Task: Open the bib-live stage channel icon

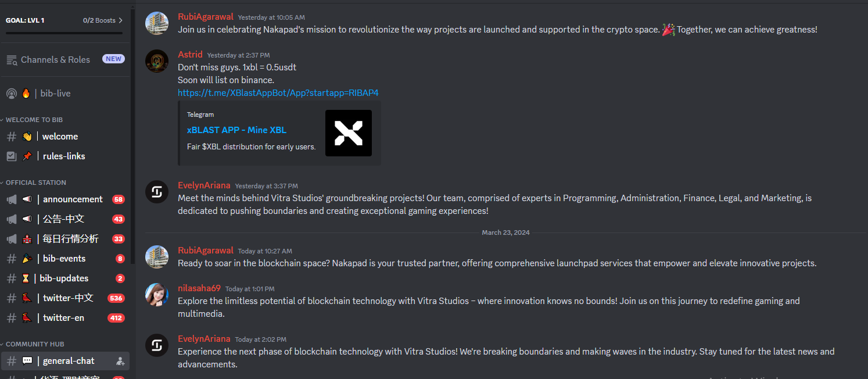Action: (x=11, y=94)
